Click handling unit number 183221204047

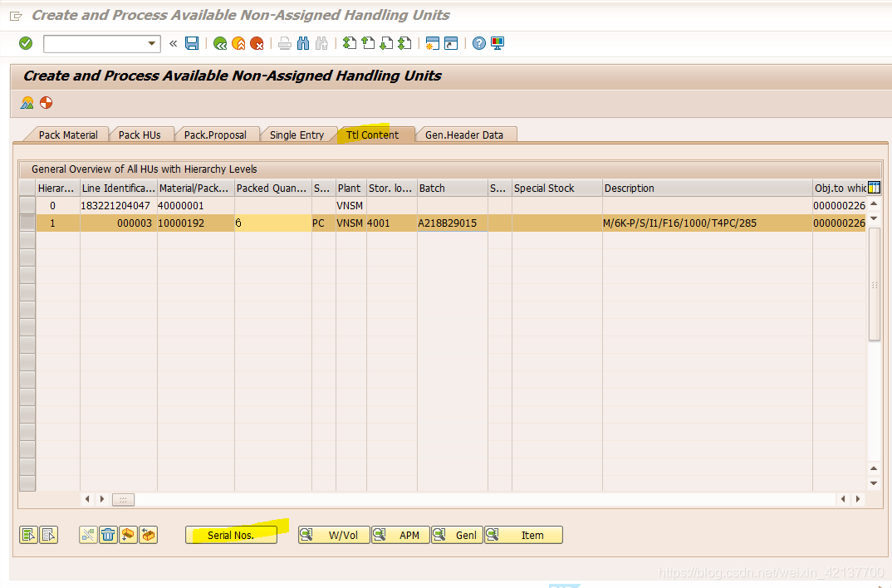(118, 205)
